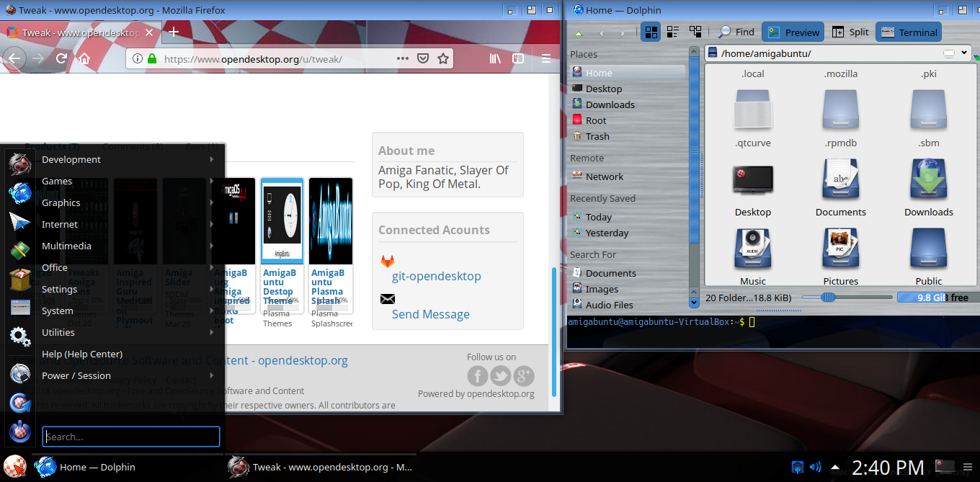This screenshot has height=482, width=980.
Task: Click the application menu Search field
Action: [x=130, y=437]
